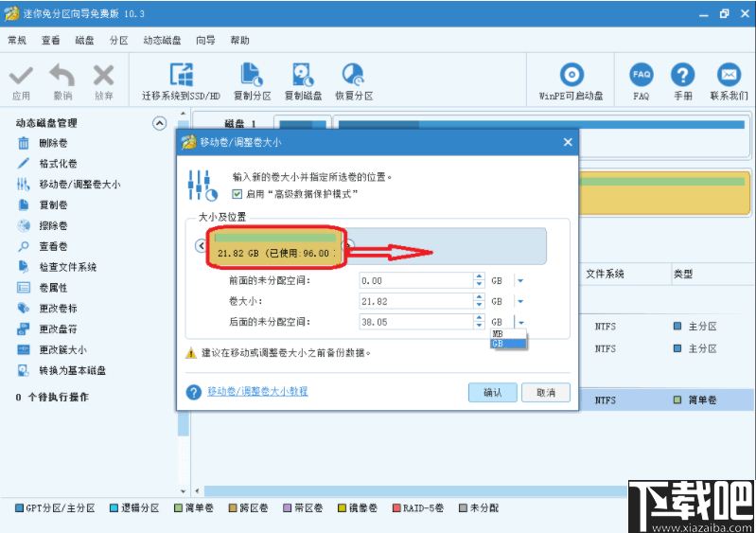Viewport: 756px width, 533px height.
Task: Select Convert to Basic Disk (转换为基本磁盘)
Action: [x=62, y=370]
